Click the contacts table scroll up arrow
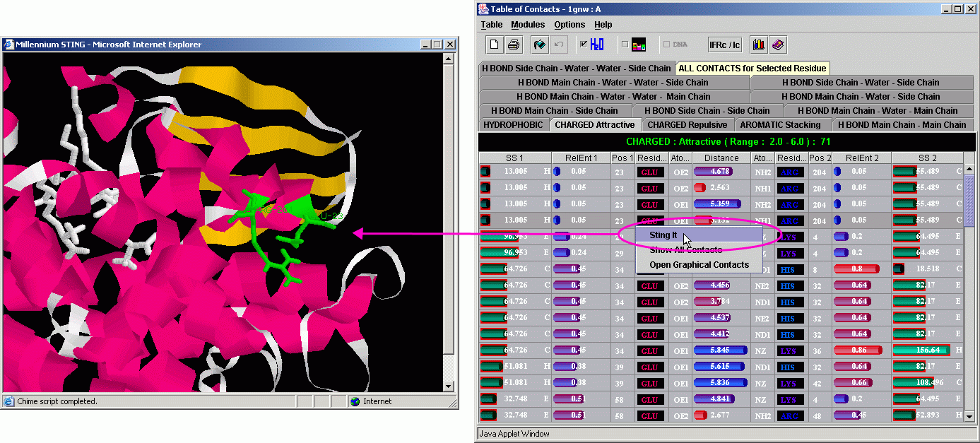 969,170
